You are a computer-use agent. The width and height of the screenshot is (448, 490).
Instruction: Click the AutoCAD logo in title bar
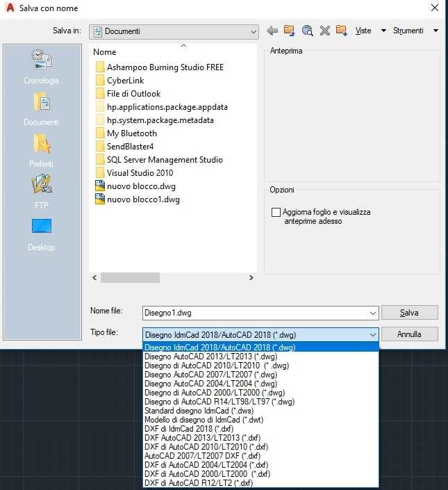10,8
